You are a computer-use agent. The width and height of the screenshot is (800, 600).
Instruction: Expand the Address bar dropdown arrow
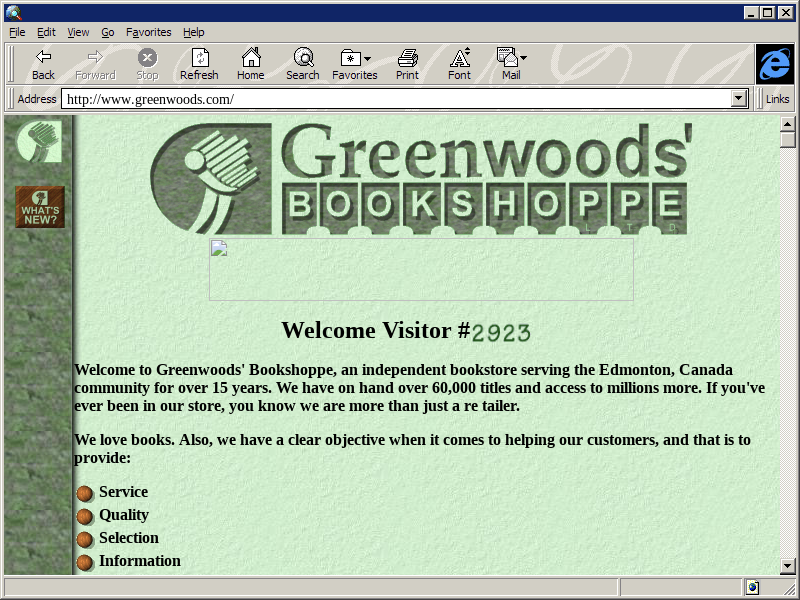[x=740, y=99]
